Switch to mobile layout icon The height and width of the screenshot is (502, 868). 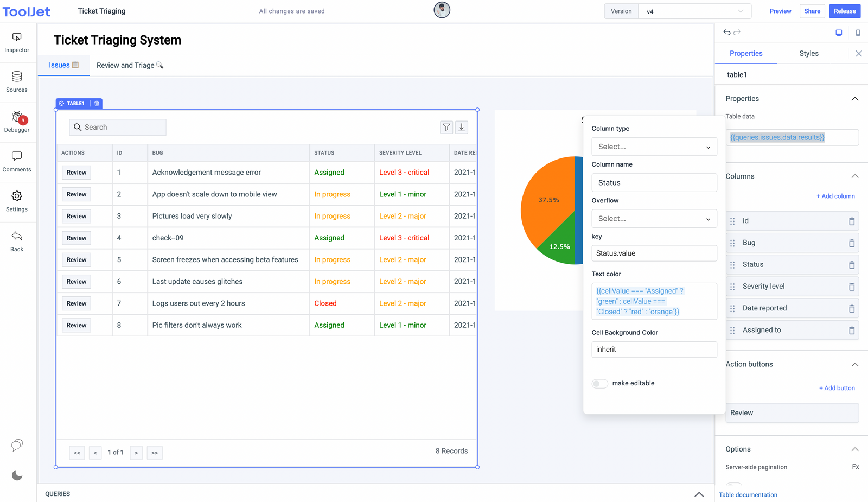pos(858,33)
